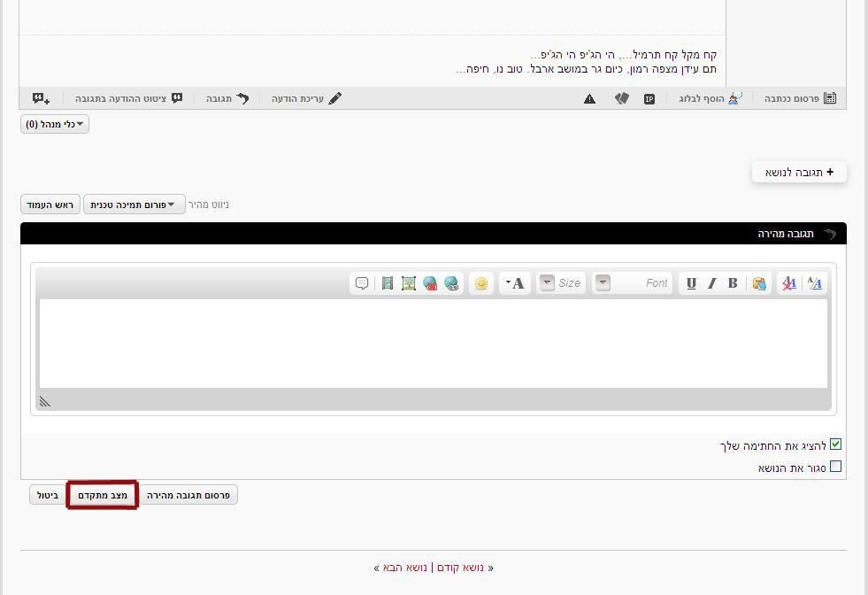Open the text color picker dropdown
Viewport: 868px width, 595px height.
tap(514, 283)
